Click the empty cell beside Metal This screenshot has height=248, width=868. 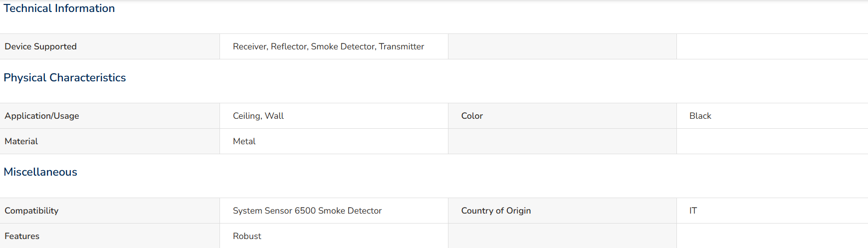[562, 141]
